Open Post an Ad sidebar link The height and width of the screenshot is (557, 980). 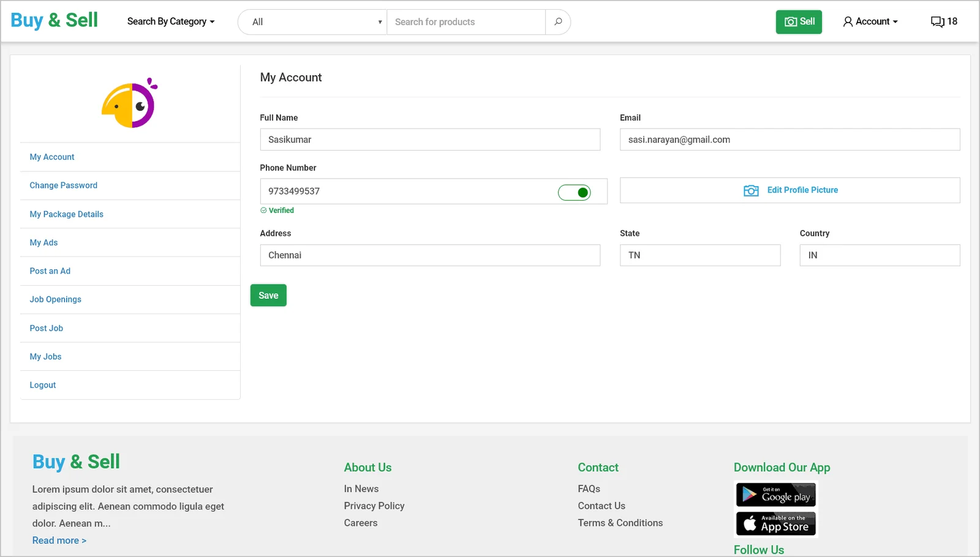[x=50, y=271]
